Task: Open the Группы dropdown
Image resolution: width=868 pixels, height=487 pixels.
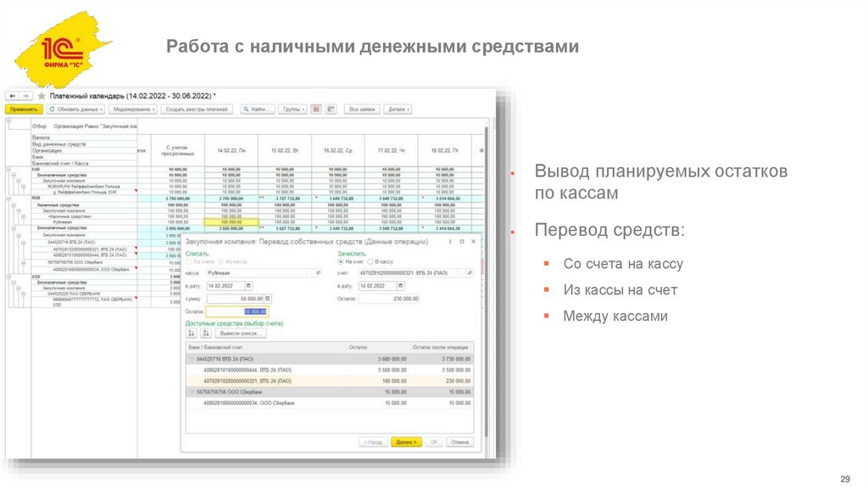Action: point(292,109)
